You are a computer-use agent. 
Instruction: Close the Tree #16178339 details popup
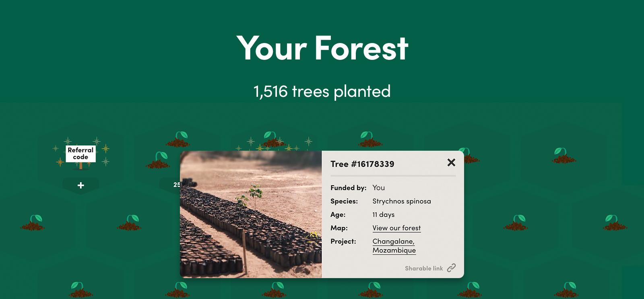coord(451,162)
